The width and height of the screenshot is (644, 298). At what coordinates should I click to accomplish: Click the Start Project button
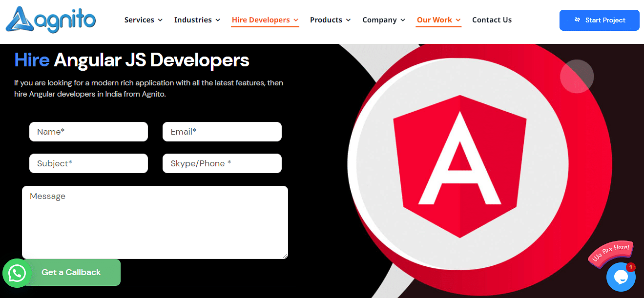point(599,20)
